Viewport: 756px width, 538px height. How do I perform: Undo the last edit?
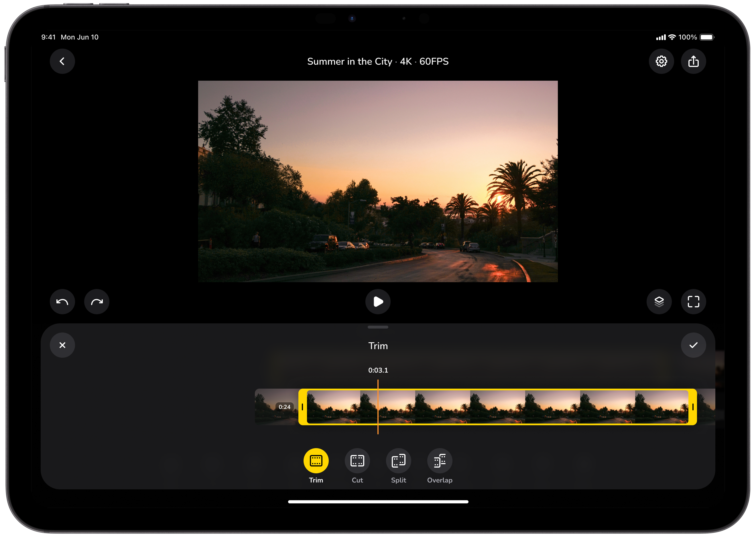[x=62, y=301]
